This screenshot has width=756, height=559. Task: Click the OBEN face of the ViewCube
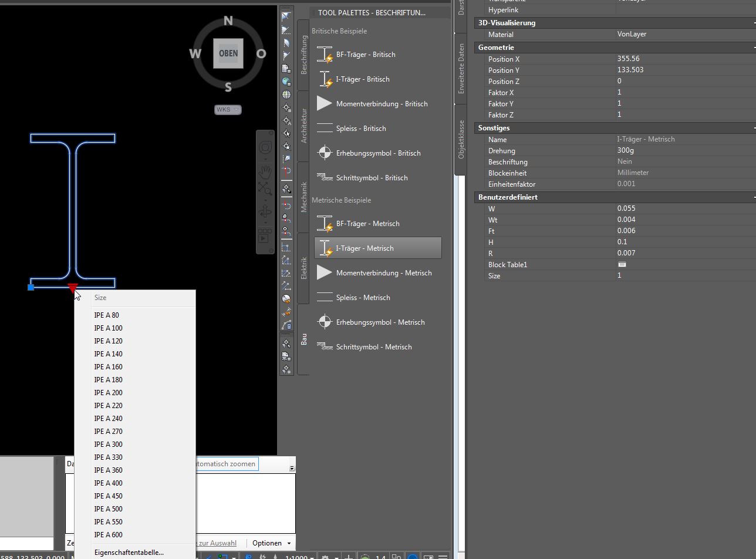(x=228, y=53)
